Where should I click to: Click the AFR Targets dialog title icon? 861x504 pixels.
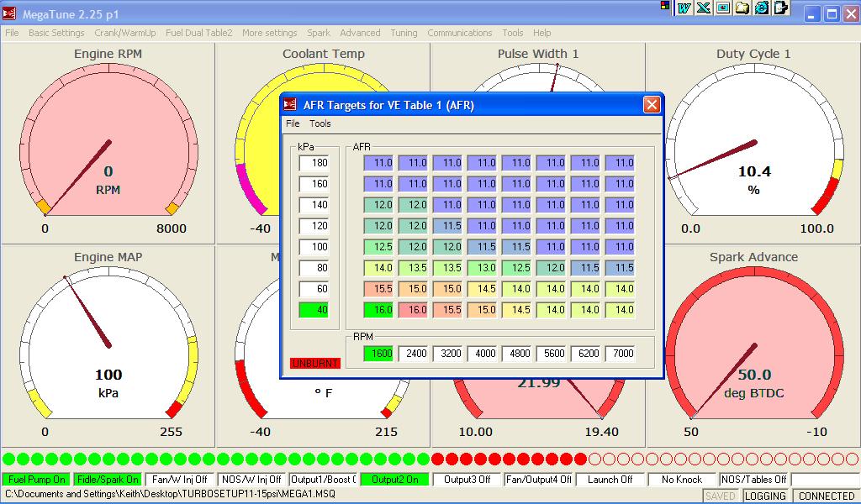pos(289,105)
